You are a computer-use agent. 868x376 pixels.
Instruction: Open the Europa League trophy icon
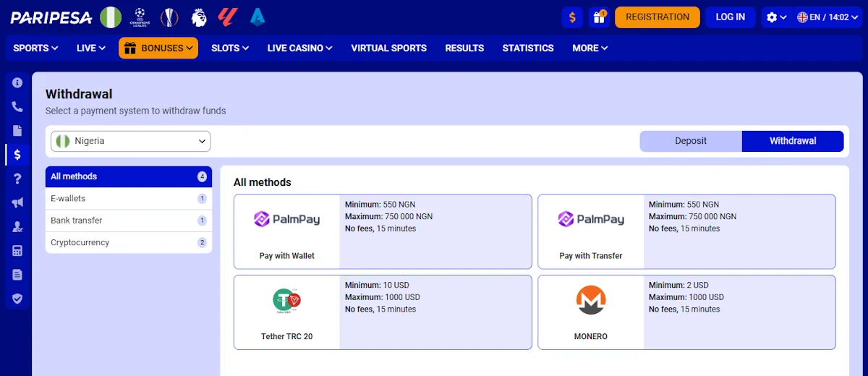169,17
